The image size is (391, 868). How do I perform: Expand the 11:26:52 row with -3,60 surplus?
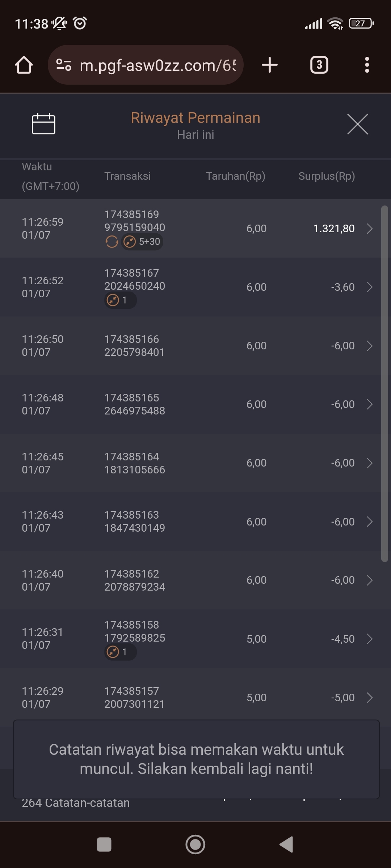pos(369,287)
